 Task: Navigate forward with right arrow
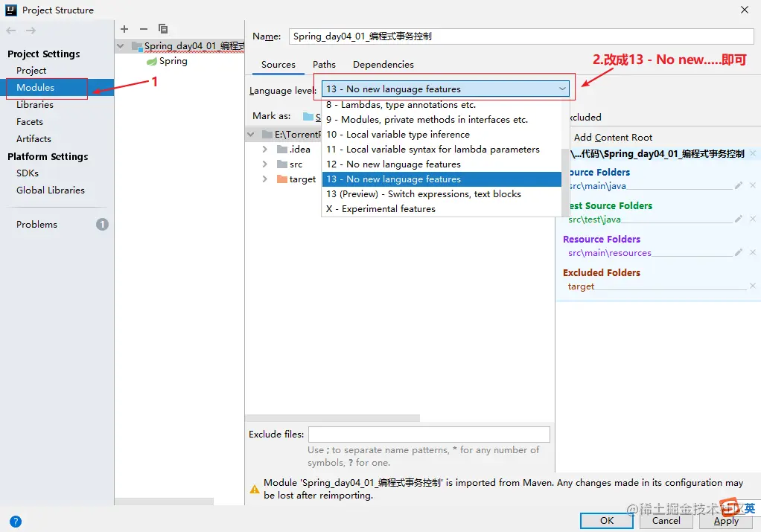click(x=31, y=31)
